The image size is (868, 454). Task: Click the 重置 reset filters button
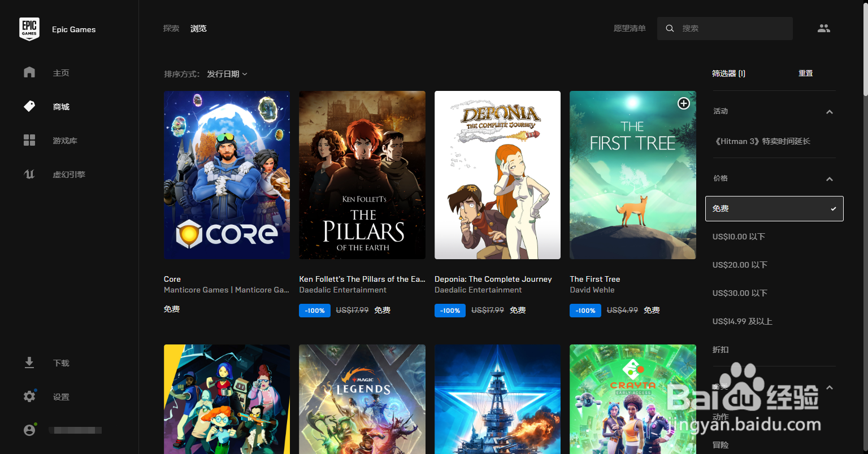coord(805,73)
